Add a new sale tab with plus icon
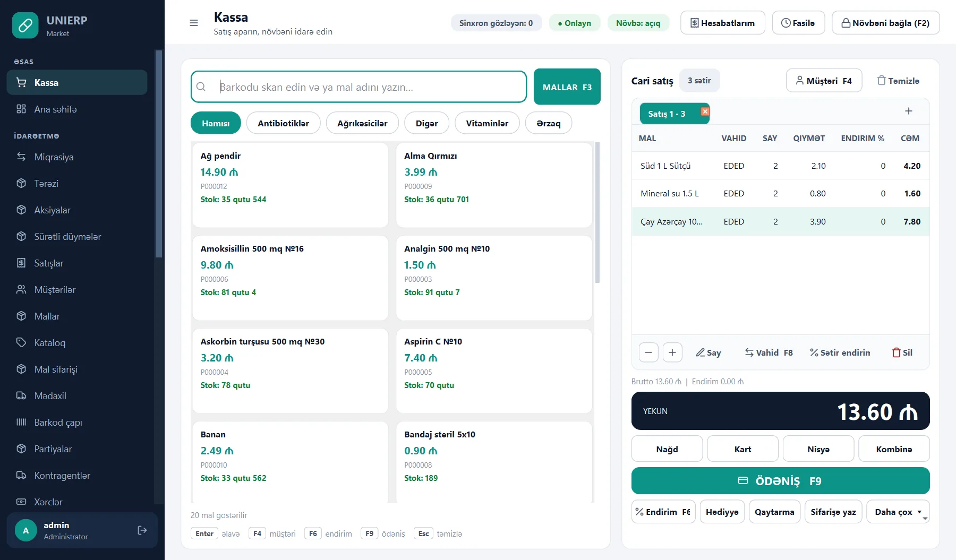956x560 pixels. point(909,111)
